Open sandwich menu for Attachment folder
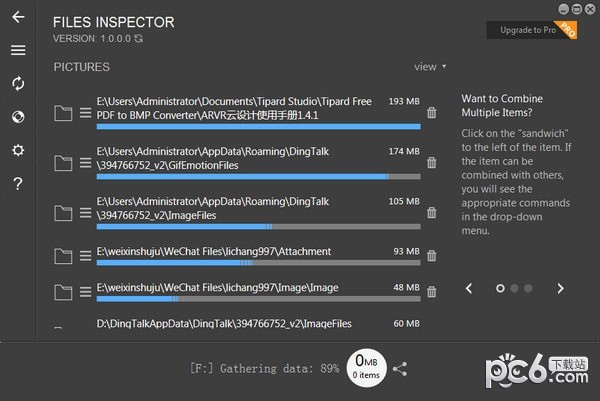 [86, 256]
